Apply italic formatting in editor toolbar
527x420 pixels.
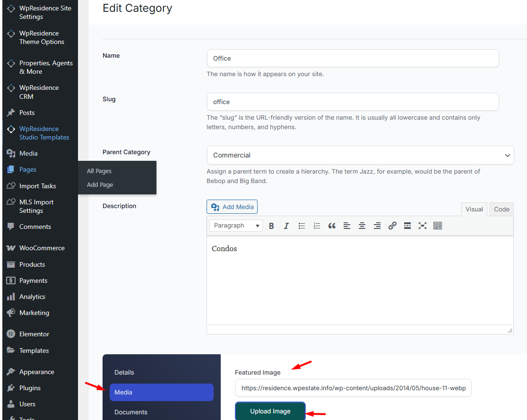[x=286, y=226]
